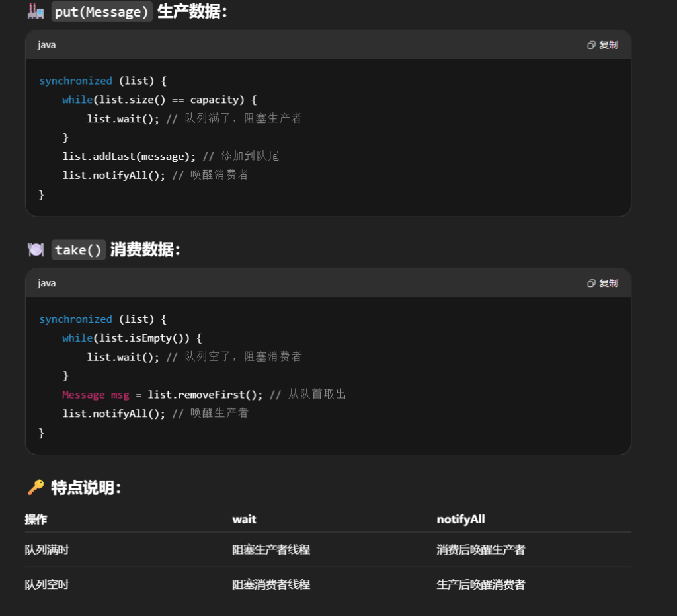Click the plate emoji beside take() heading

[x=36, y=250]
